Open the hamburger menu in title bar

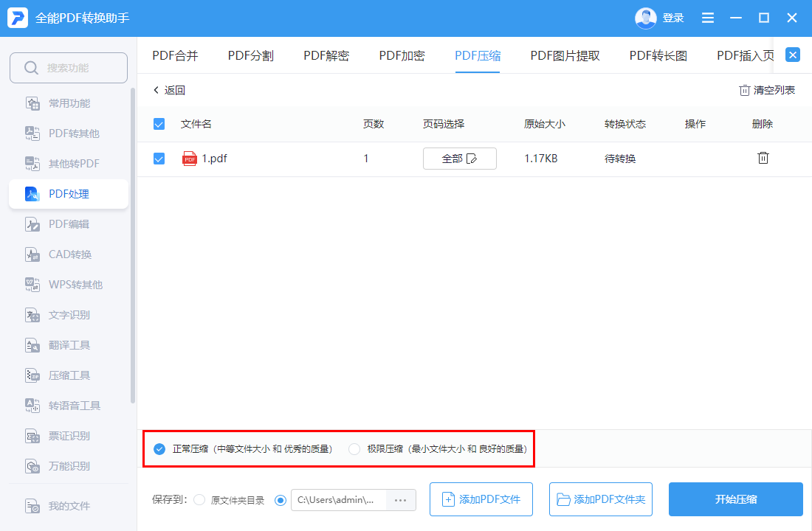[x=707, y=18]
